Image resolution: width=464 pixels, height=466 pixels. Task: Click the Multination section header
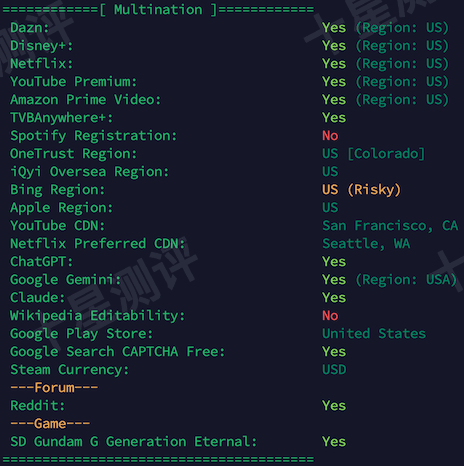pyautogui.click(x=158, y=9)
